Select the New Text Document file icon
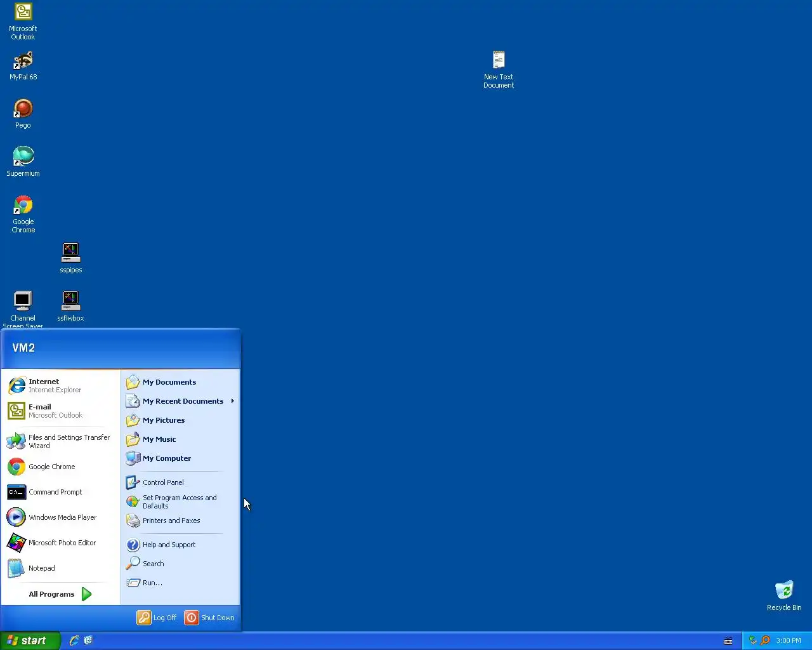Screen dimensions: 812x650 499,70
